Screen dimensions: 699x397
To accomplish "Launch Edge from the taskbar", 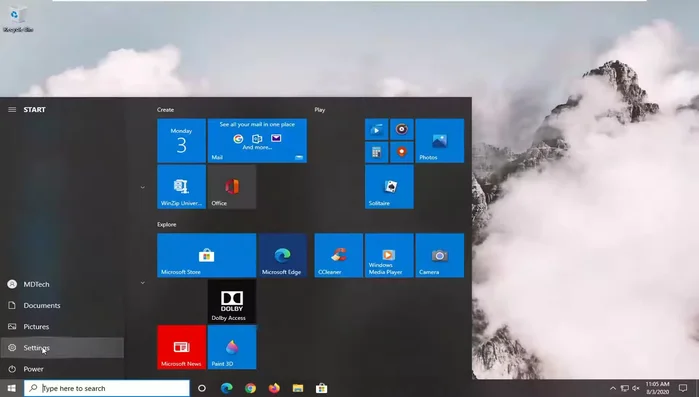I will tap(226, 388).
